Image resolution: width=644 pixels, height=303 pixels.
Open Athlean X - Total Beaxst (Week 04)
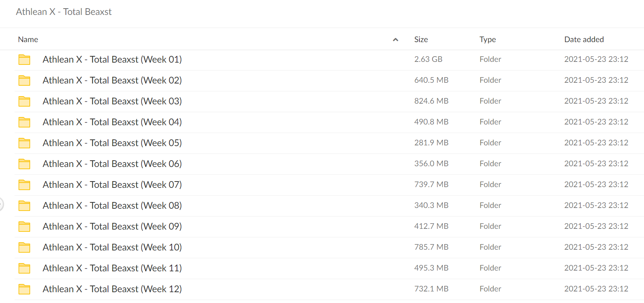(112, 122)
